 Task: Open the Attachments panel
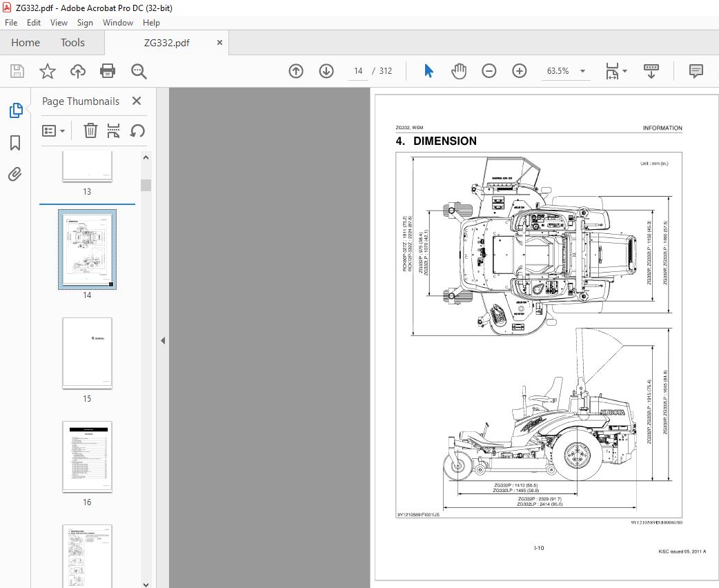tap(15, 175)
